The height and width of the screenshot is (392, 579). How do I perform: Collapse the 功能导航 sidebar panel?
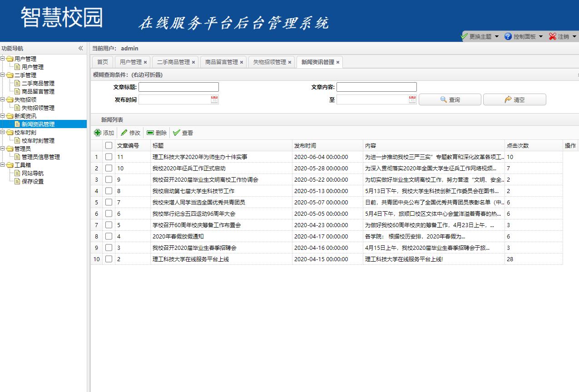click(x=81, y=48)
